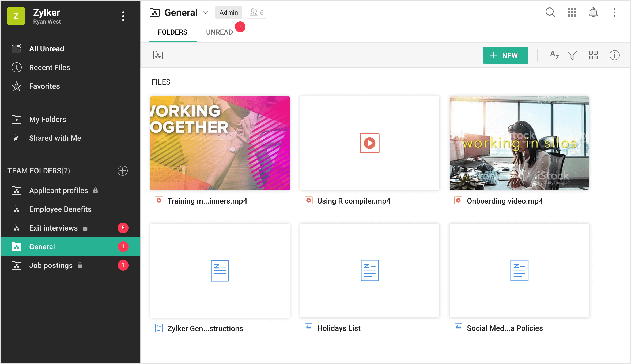This screenshot has height=364, width=631.
Task: Open All Unread in sidebar
Action: tap(70, 49)
